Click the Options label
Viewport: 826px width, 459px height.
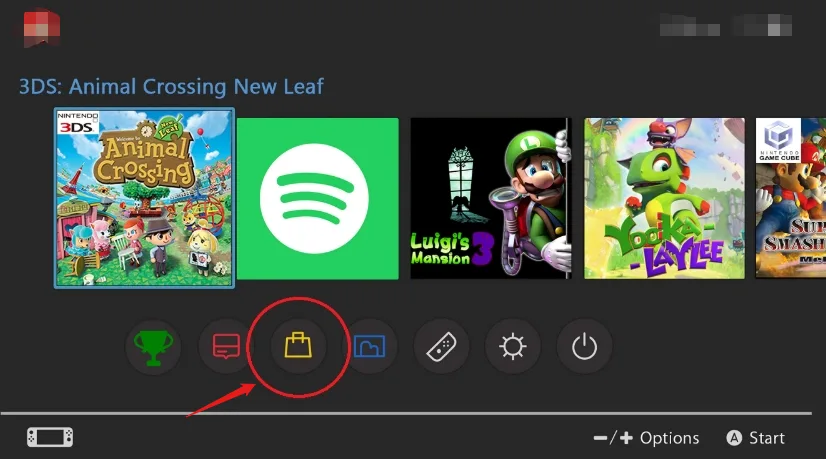(670, 438)
